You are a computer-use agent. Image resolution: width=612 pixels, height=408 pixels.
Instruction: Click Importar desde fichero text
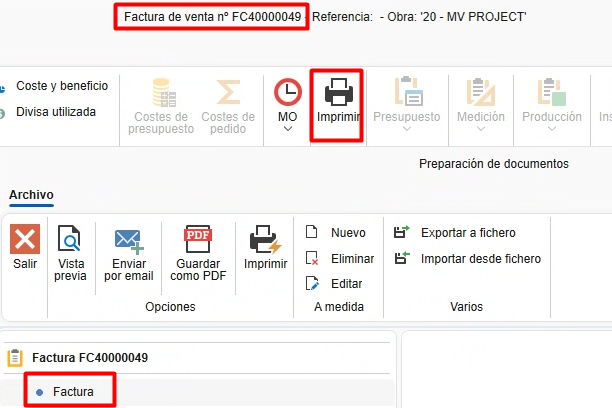(481, 258)
